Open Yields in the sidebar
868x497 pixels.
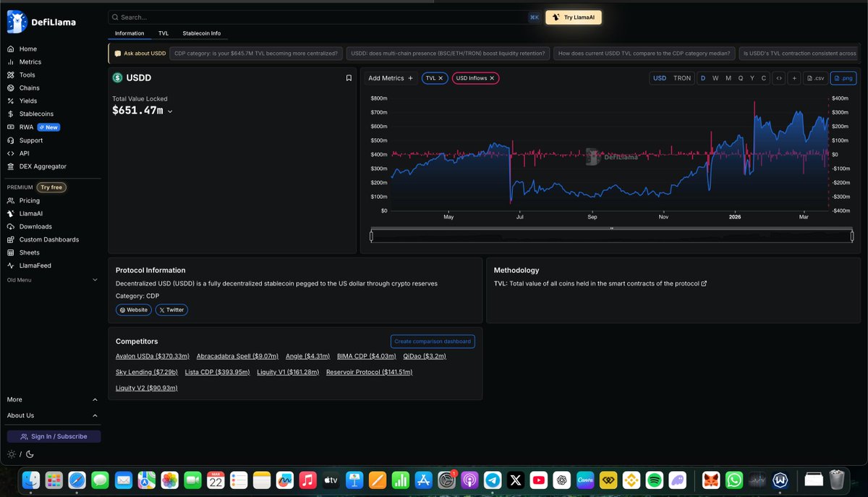click(22, 101)
